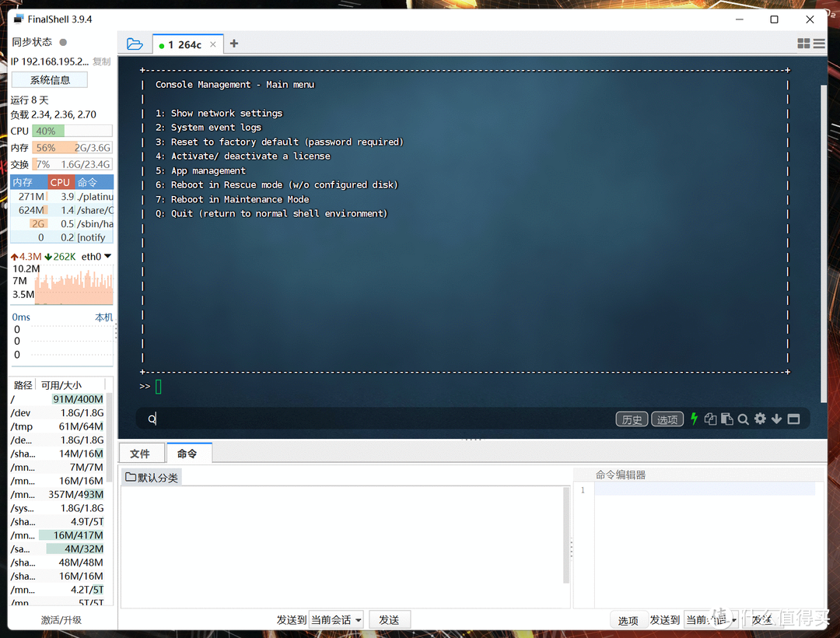The height and width of the screenshot is (638, 840).
Task: Open send-to dropdown under command editor
Action: [712, 620]
